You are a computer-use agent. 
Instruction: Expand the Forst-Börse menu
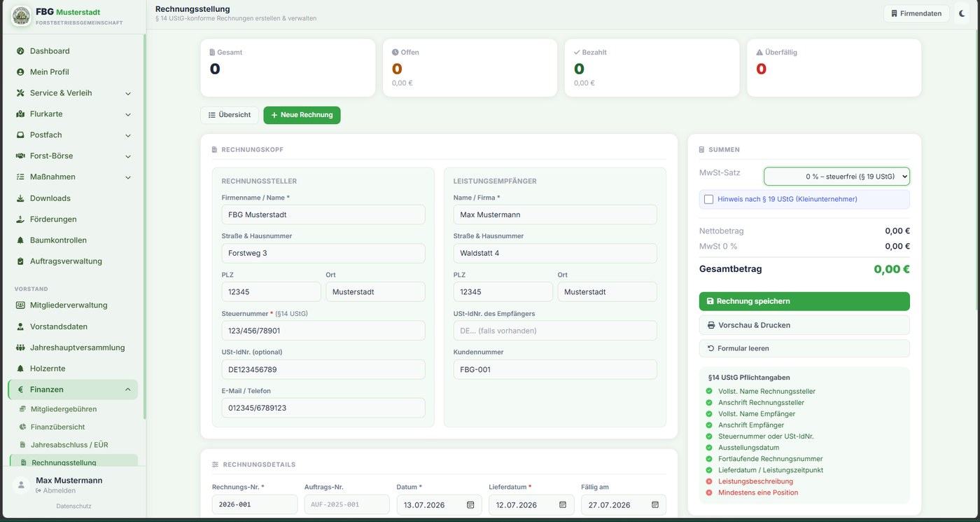tap(128, 156)
